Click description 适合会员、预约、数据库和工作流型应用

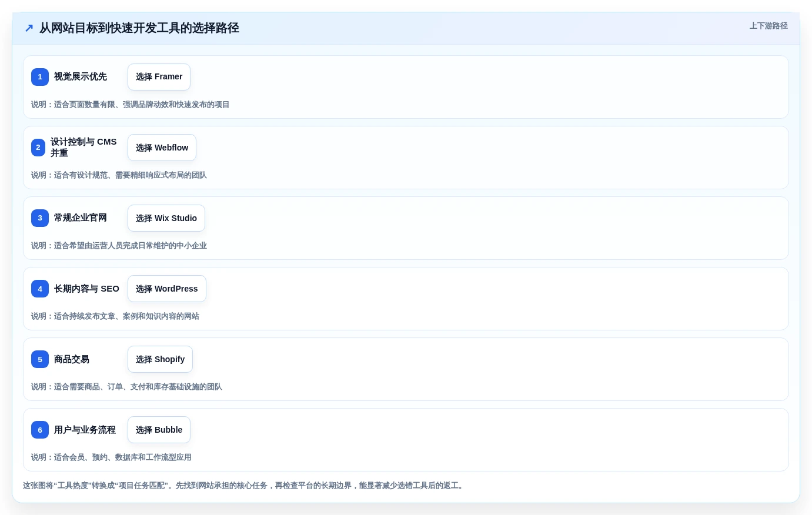[x=111, y=457]
